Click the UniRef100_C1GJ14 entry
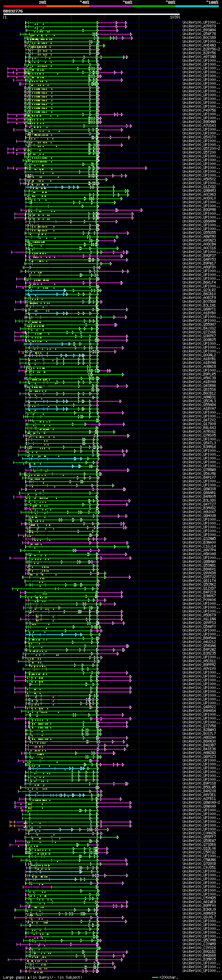Viewport: 222px width, 980px height. 199,546
